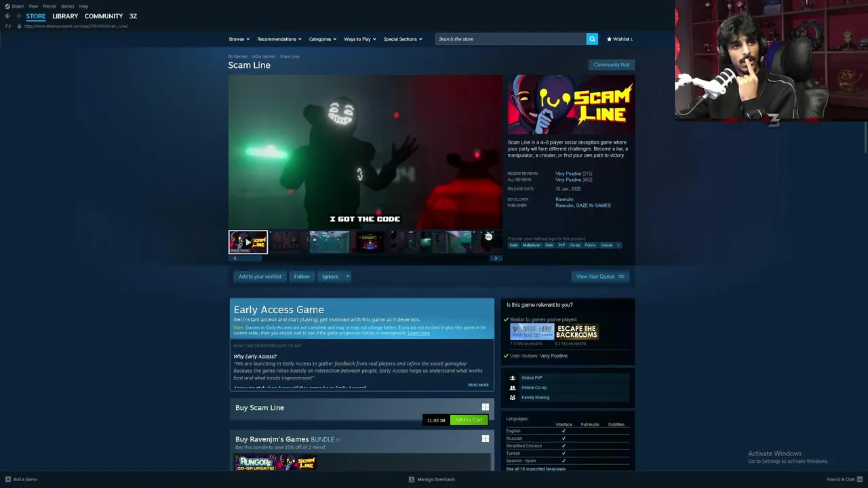868x488 pixels.
Task: Expand the Recommendations dropdown
Action: (x=279, y=39)
